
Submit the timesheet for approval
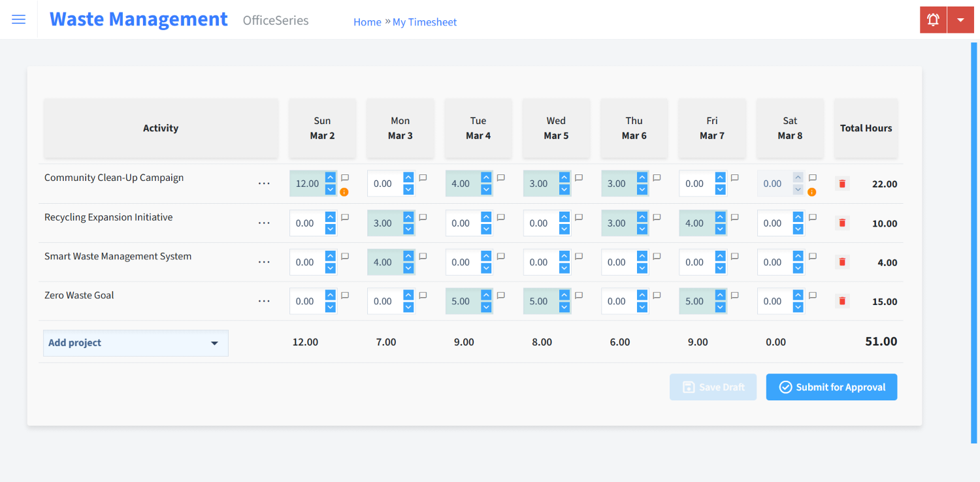coord(831,387)
